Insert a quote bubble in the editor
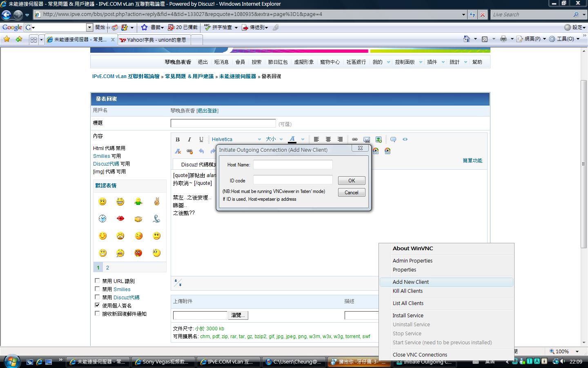This screenshot has width=588, height=368. [x=393, y=139]
